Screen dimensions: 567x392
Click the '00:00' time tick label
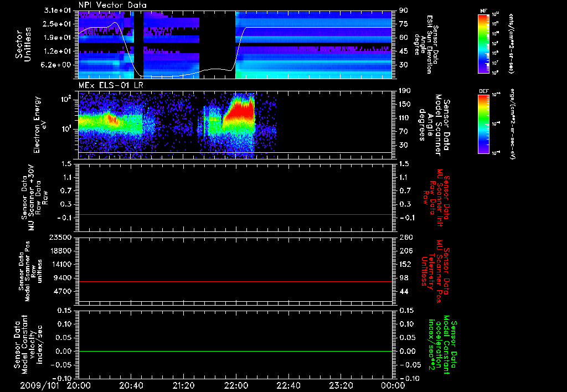393,385
